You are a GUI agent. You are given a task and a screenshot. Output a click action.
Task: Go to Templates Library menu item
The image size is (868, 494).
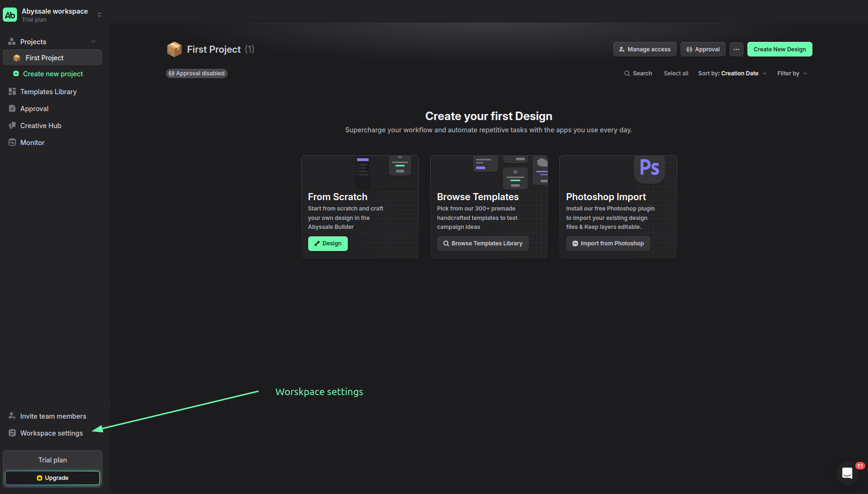(x=49, y=92)
